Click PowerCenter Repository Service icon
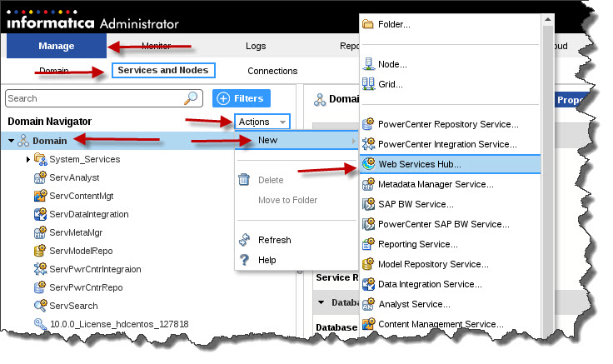This screenshot has width=613, height=364. tap(368, 124)
